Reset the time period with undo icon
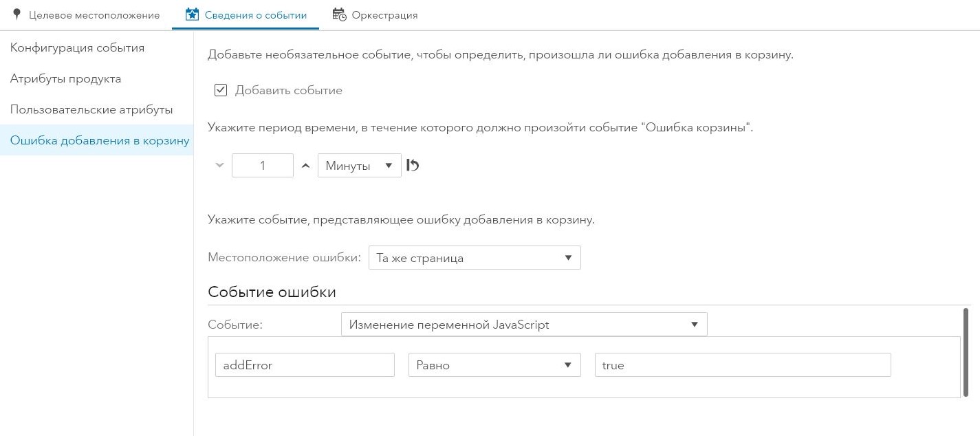 tap(413, 165)
